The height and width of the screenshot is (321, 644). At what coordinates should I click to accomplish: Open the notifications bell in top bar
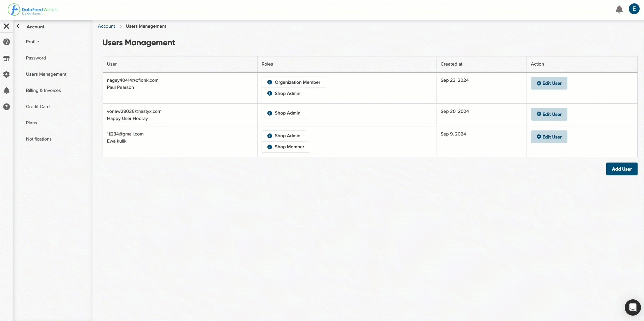pos(619,9)
